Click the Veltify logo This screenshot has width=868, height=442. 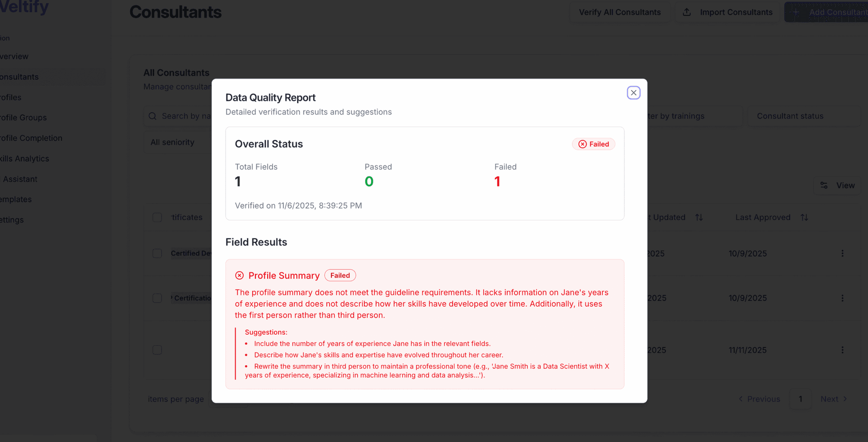(x=24, y=7)
